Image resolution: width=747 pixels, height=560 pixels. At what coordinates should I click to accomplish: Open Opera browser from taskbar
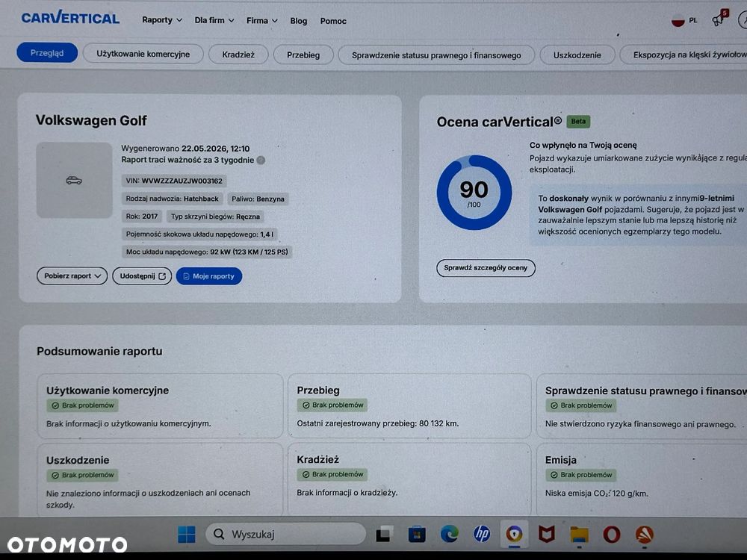[611, 535]
